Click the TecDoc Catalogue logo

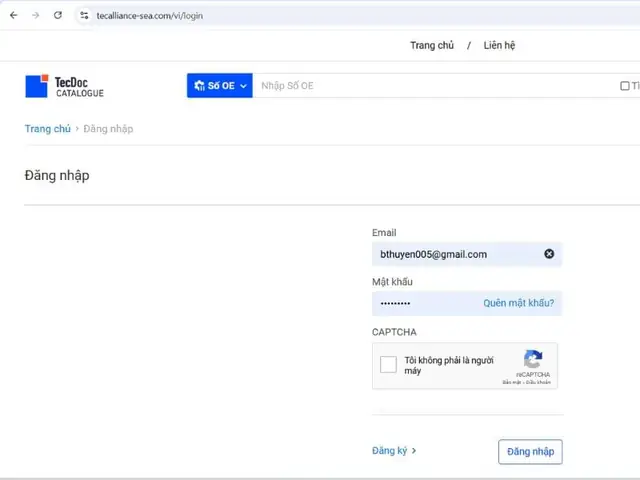click(64, 86)
